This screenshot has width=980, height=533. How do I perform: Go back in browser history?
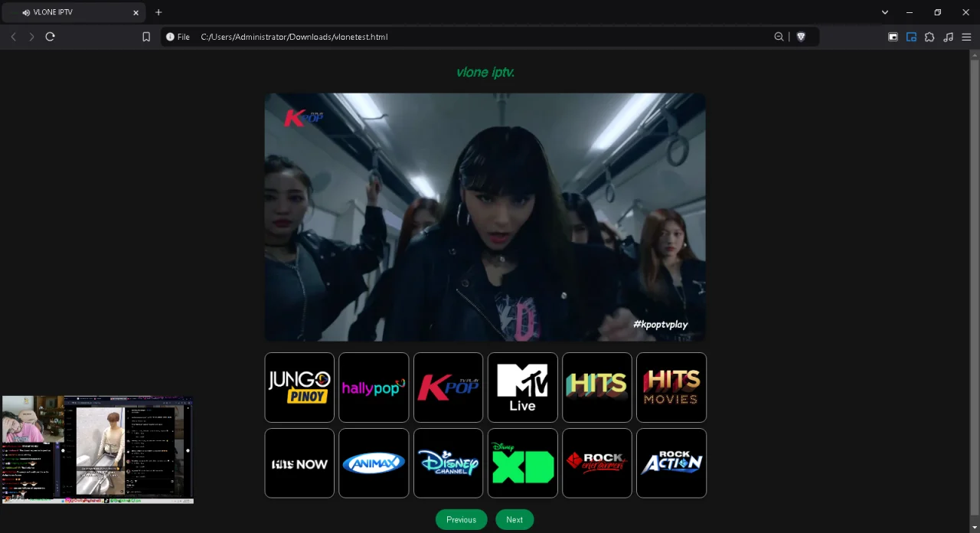(13, 37)
